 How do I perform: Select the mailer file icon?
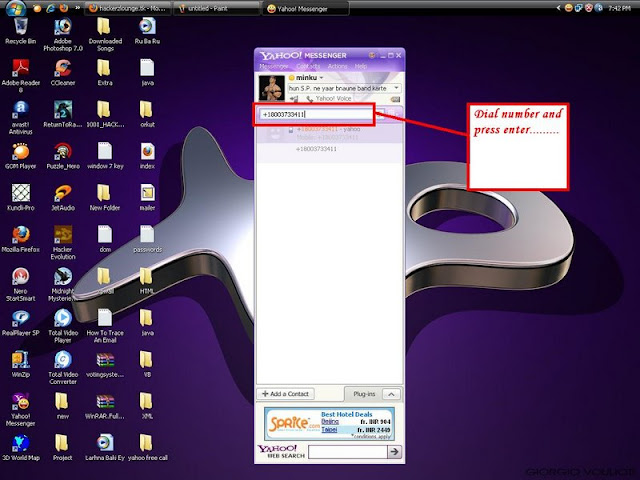click(147, 198)
